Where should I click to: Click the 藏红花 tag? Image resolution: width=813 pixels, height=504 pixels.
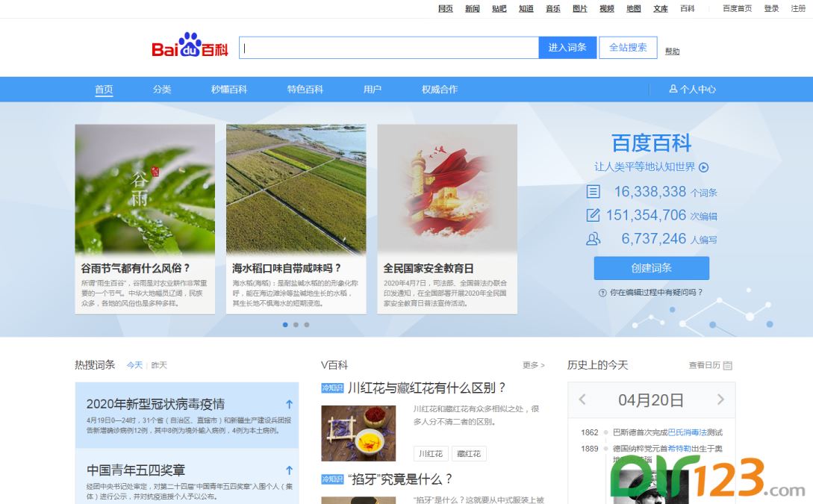[469, 454]
